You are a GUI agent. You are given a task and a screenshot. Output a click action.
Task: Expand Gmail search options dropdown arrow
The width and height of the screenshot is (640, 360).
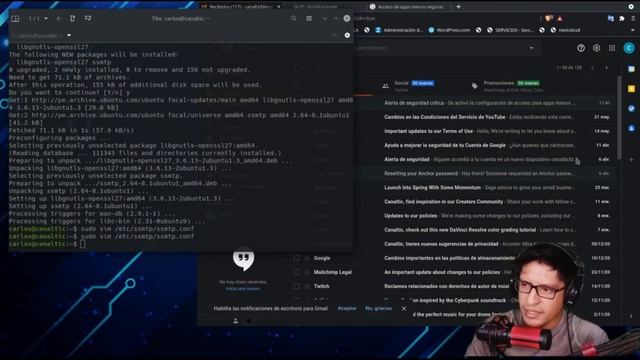(x=531, y=48)
